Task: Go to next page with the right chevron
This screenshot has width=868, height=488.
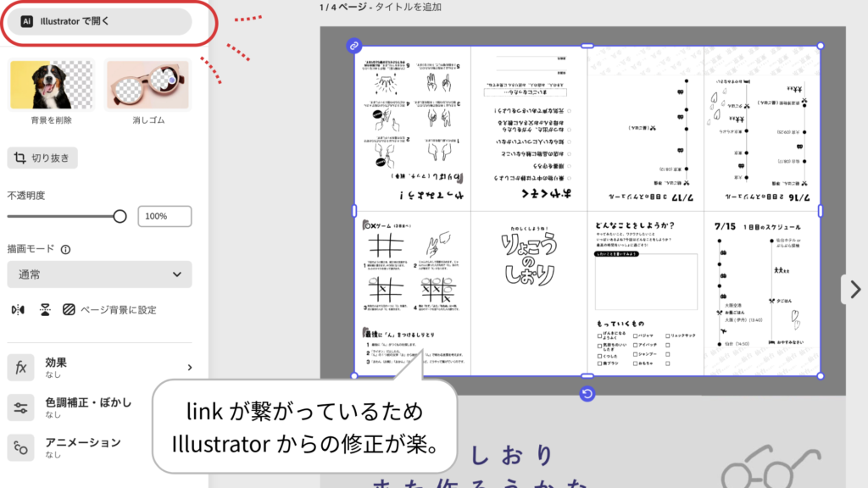Action: click(x=854, y=289)
